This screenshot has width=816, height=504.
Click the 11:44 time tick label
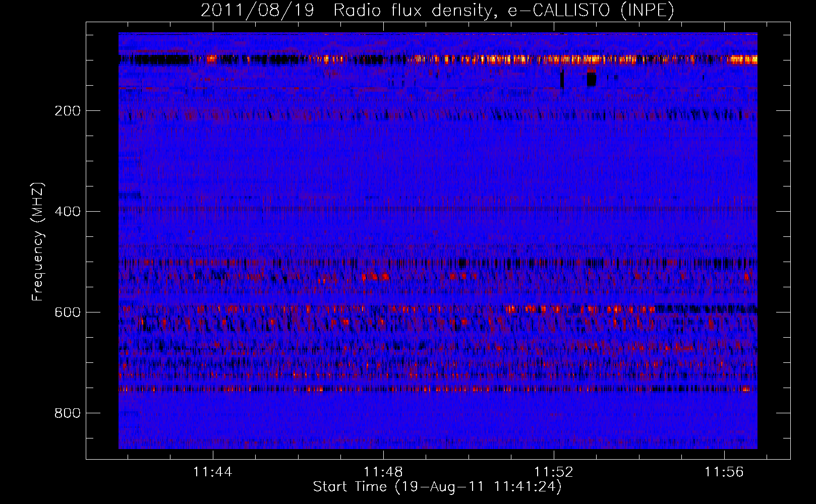tap(213, 472)
